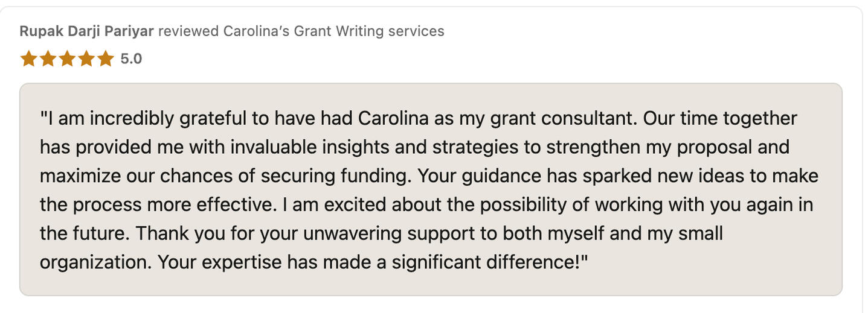Screen dimensions: 868x313
Task: Click the fourth rating star
Action: tap(86, 58)
